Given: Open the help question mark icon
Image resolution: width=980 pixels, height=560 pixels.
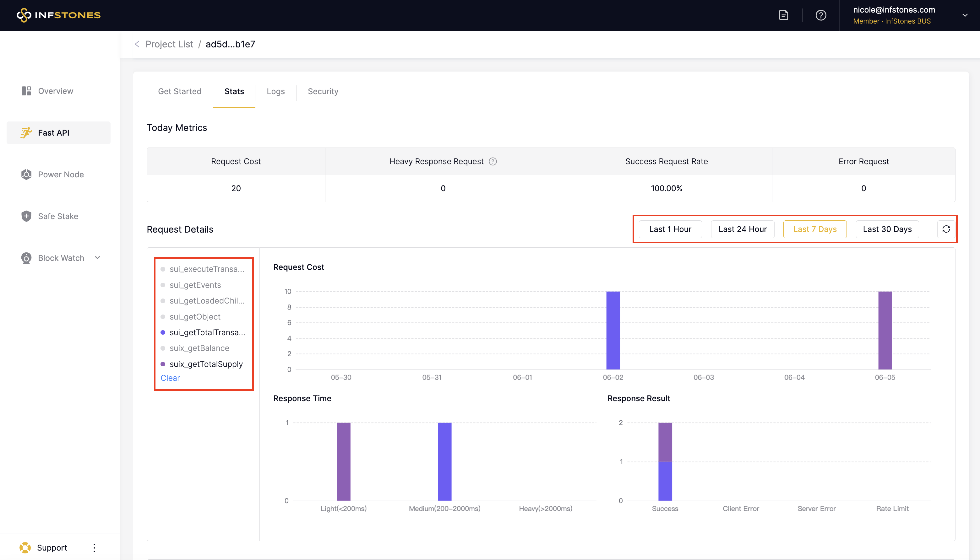Looking at the screenshot, I should click(821, 15).
